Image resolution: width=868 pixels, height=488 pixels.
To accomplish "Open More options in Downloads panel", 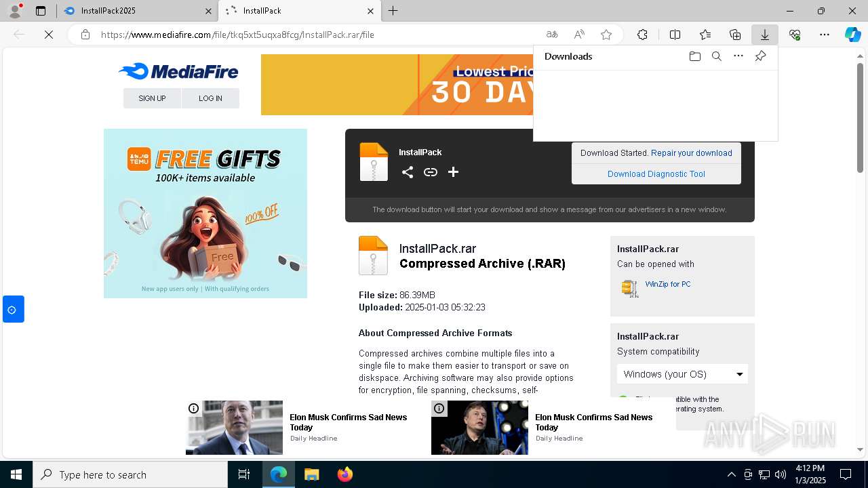I will click(738, 56).
